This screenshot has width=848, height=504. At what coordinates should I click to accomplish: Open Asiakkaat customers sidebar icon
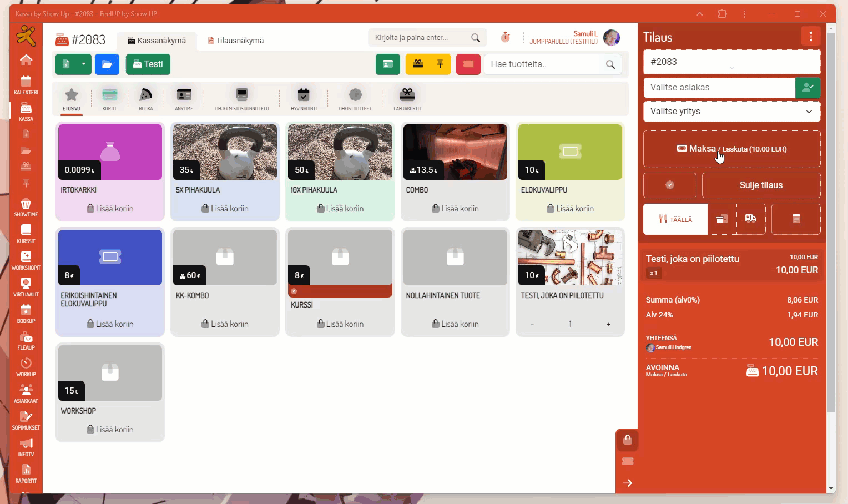pyautogui.click(x=26, y=394)
